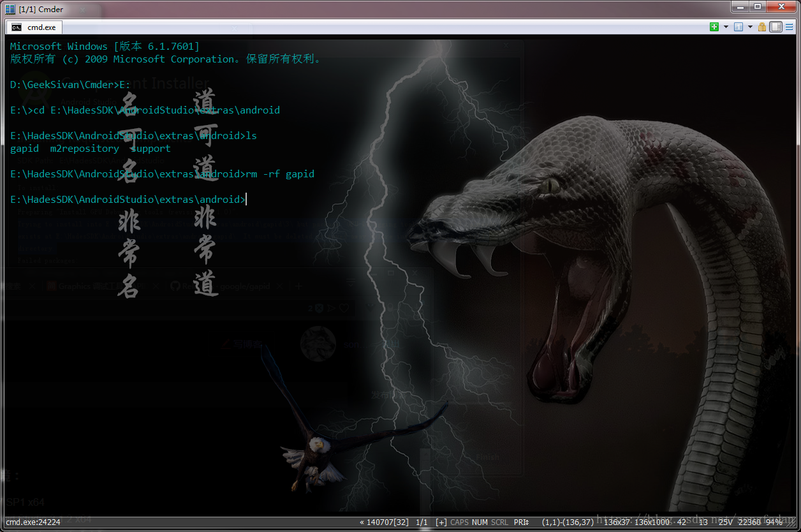
Task: Click the cmd.exe tab icon
Action: pyautogui.click(x=17, y=27)
